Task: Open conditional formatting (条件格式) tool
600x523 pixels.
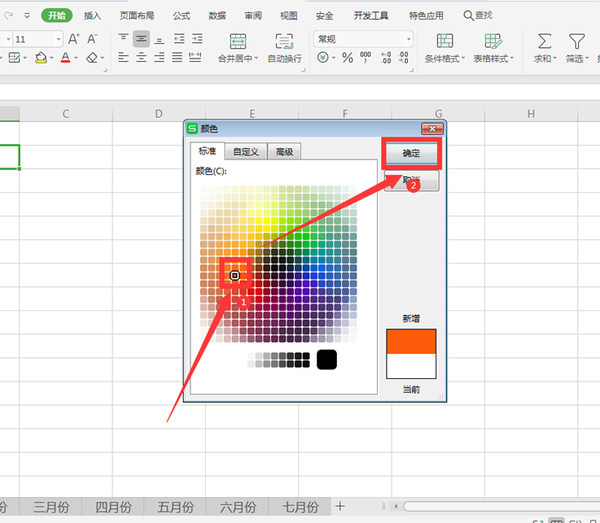Action: click(445, 41)
